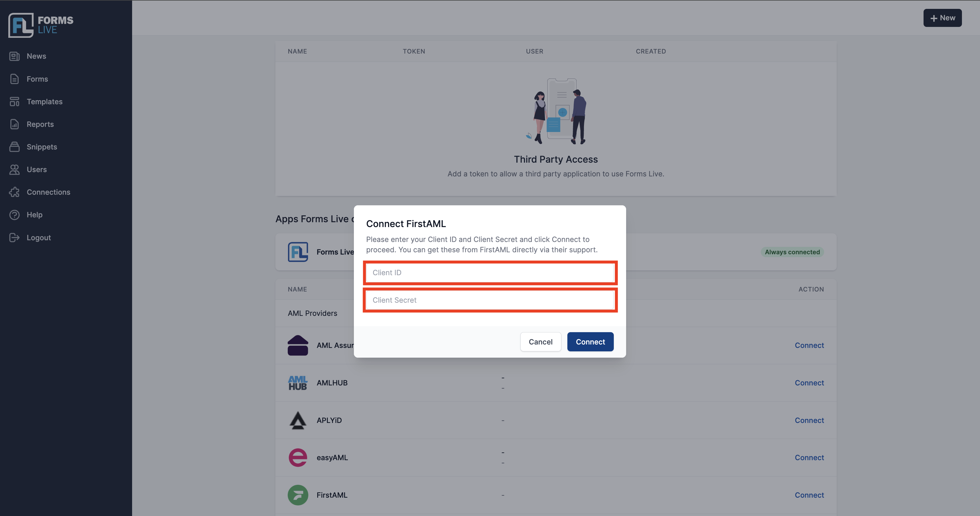The image size is (980, 516).
Task: Click the Forms document icon
Action: coord(14,79)
